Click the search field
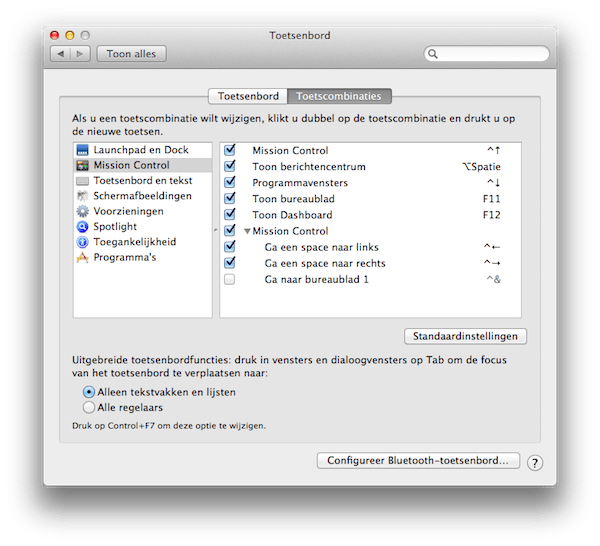This screenshot has width=600, height=546. click(x=486, y=54)
